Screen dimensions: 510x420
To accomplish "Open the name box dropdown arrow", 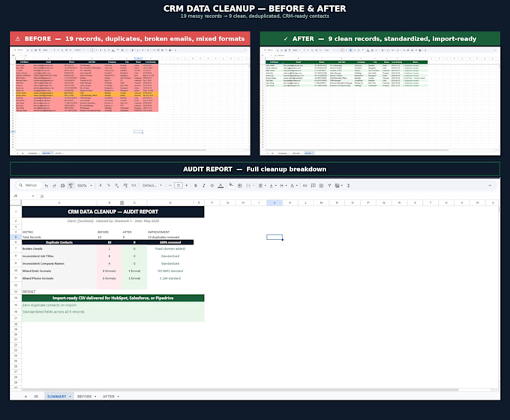I will point(33,196).
